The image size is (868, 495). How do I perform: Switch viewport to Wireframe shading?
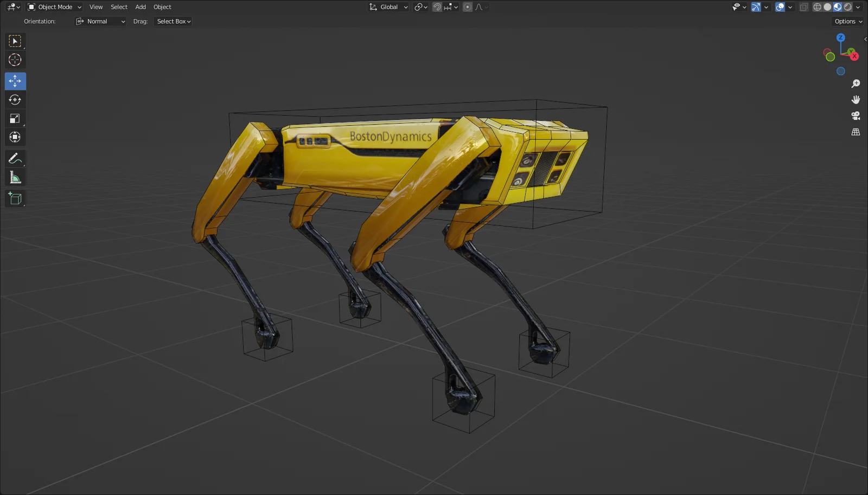(817, 7)
